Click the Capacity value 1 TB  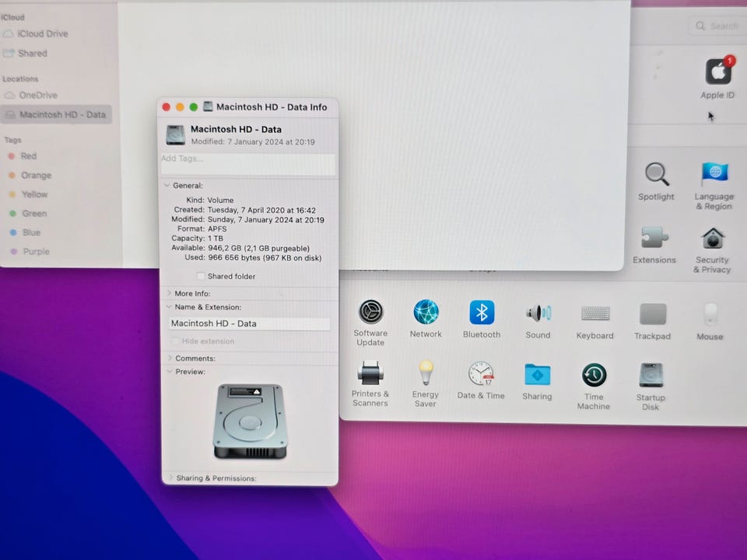click(x=216, y=238)
